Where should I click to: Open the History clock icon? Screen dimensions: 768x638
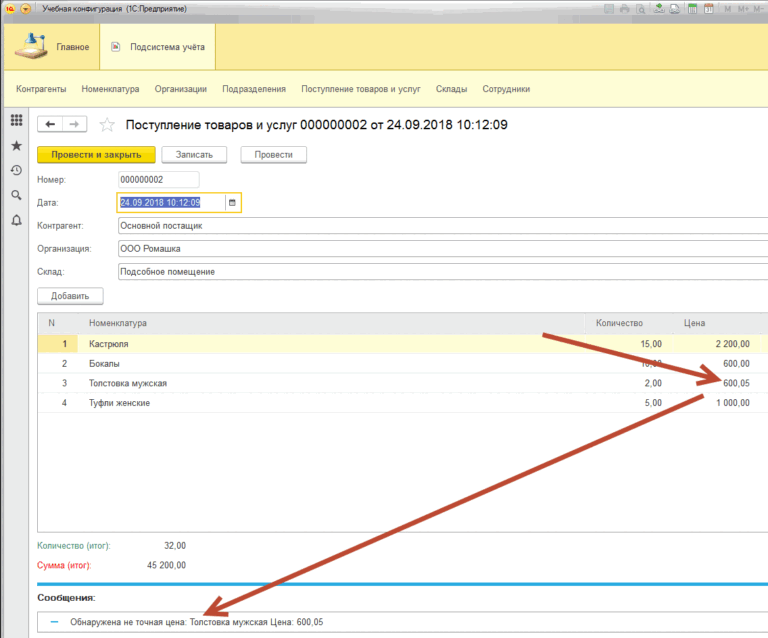(x=16, y=170)
